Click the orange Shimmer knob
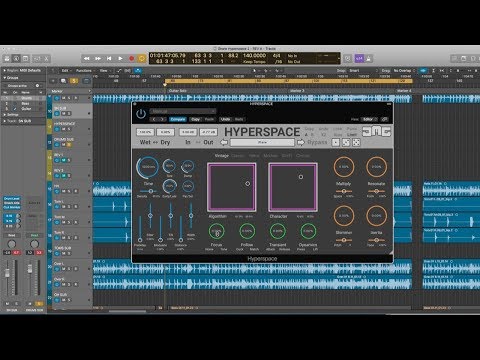The height and width of the screenshot is (360, 480). (x=344, y=216)
